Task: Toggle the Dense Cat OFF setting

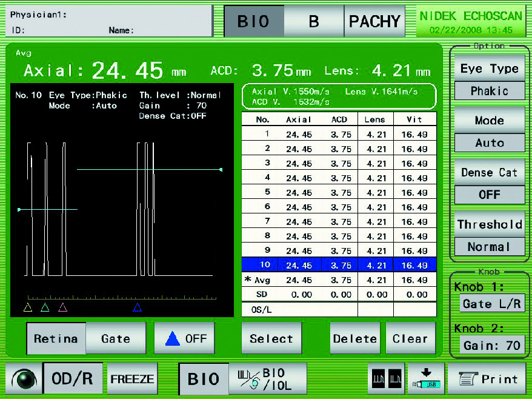Action: 490,195
